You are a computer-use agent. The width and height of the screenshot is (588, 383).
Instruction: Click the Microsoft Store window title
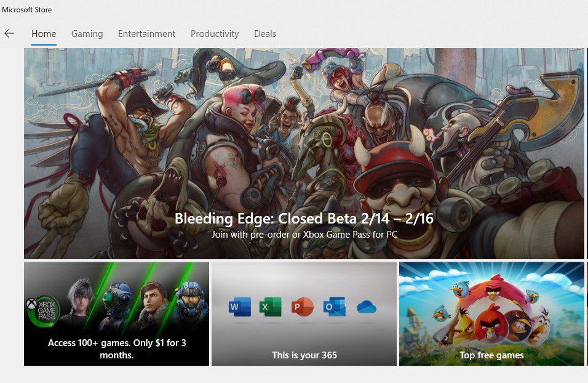click(26, 10)
